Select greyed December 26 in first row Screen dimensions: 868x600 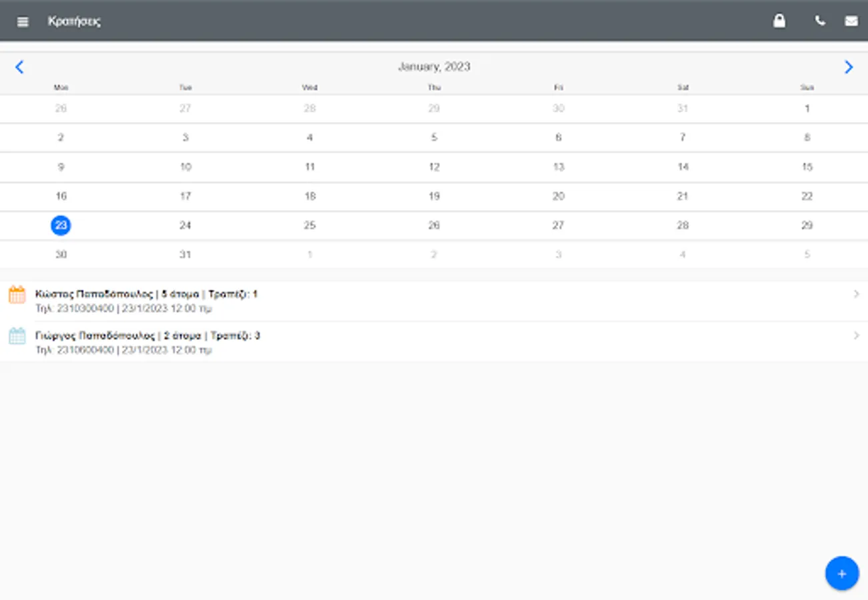tap(61, 109)
